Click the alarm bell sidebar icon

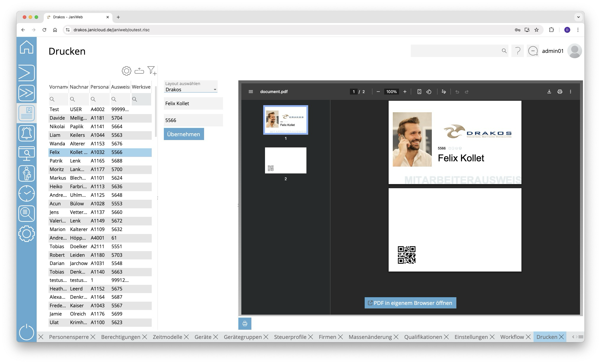click(x=27, y=133)
